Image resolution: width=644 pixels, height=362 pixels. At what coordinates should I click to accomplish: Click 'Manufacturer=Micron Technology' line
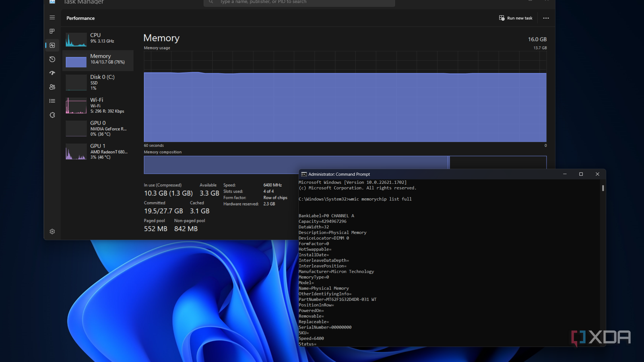click(x=336, y=271)
